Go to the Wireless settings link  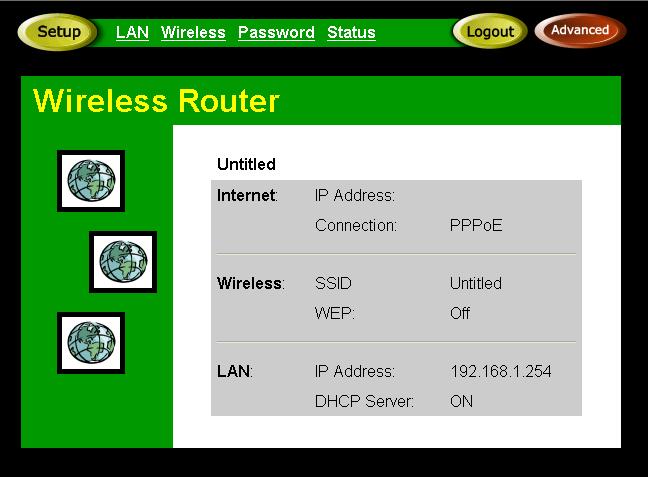(193, 32)
